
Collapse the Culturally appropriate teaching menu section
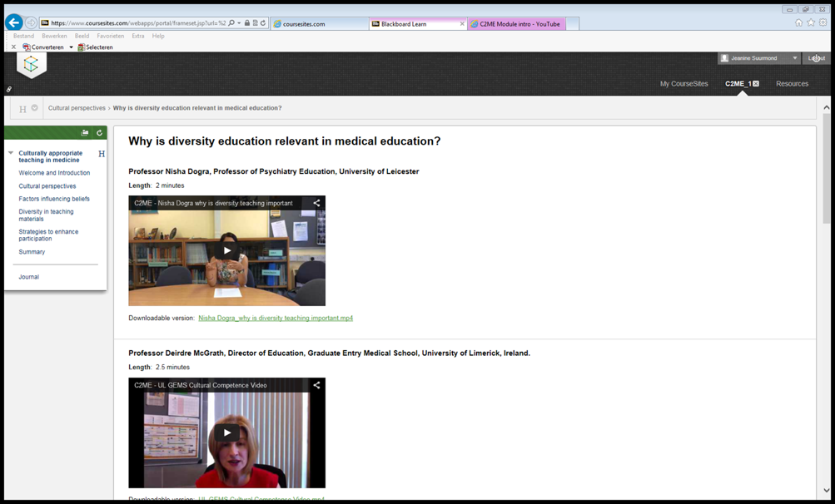point(11,153)
